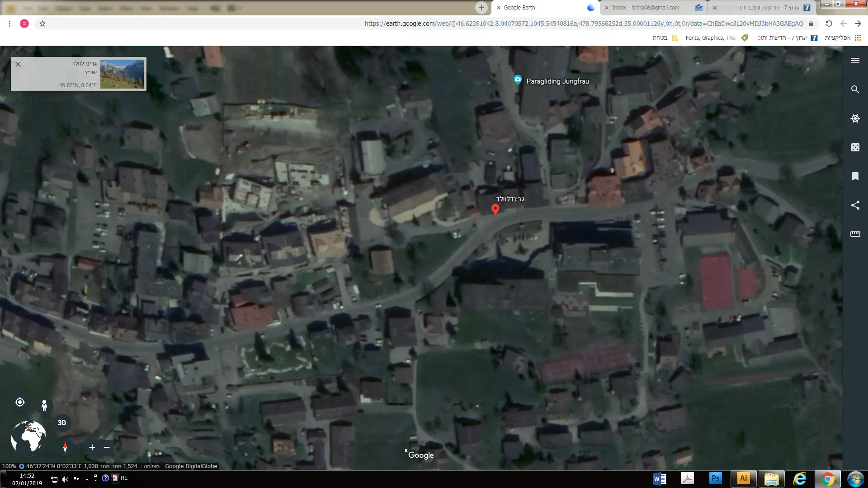Click the search magnifier icon in the sidebar
Viewport: 868px width, 488px height.
click(855, 89)
